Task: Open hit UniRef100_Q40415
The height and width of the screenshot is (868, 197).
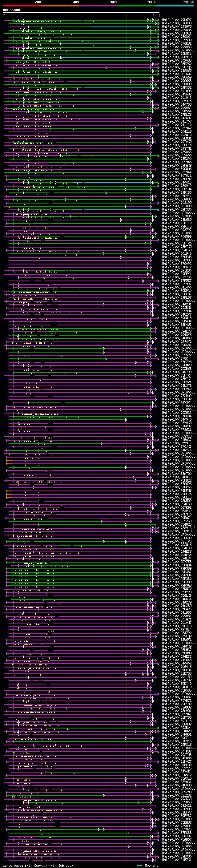Action: tap(177, 182)
